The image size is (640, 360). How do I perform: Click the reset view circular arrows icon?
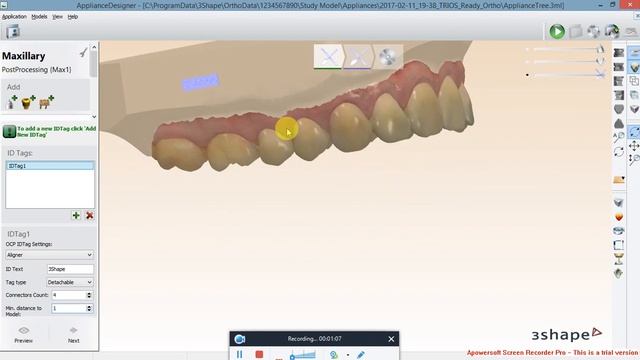[619, 151]
